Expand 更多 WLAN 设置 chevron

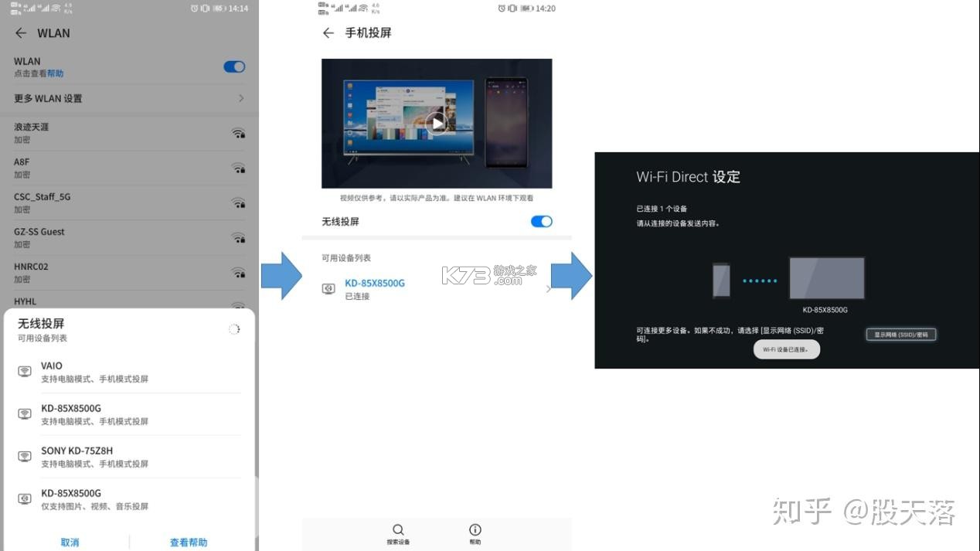[x=241, y=98]
